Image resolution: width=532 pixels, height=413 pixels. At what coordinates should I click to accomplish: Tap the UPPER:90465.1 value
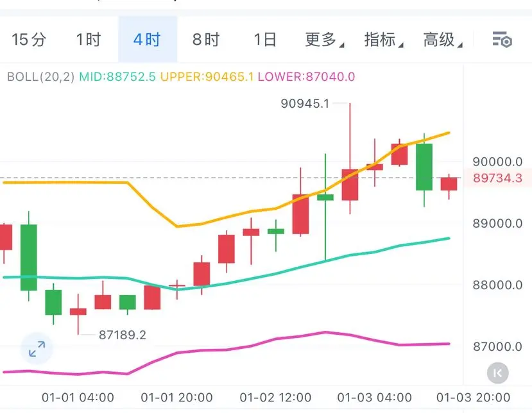pyautogui.click(x=207, y=76)
